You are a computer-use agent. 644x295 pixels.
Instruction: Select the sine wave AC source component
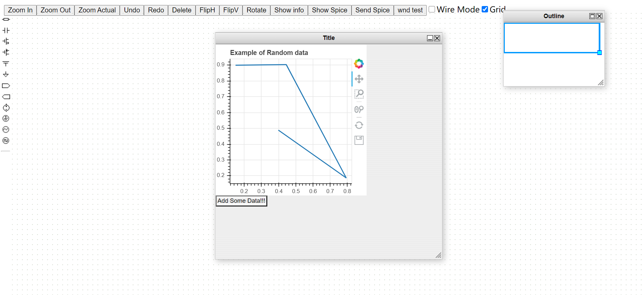[x=6, y=130]
